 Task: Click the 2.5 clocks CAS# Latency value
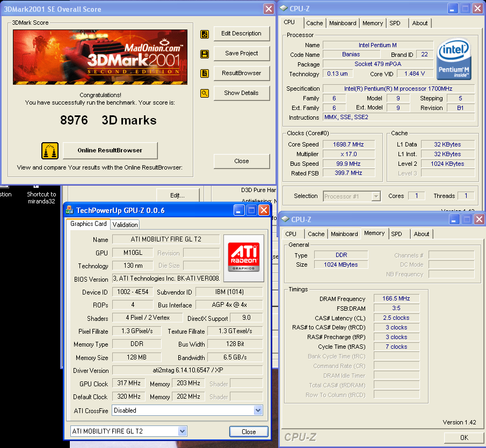pos(396,318)
